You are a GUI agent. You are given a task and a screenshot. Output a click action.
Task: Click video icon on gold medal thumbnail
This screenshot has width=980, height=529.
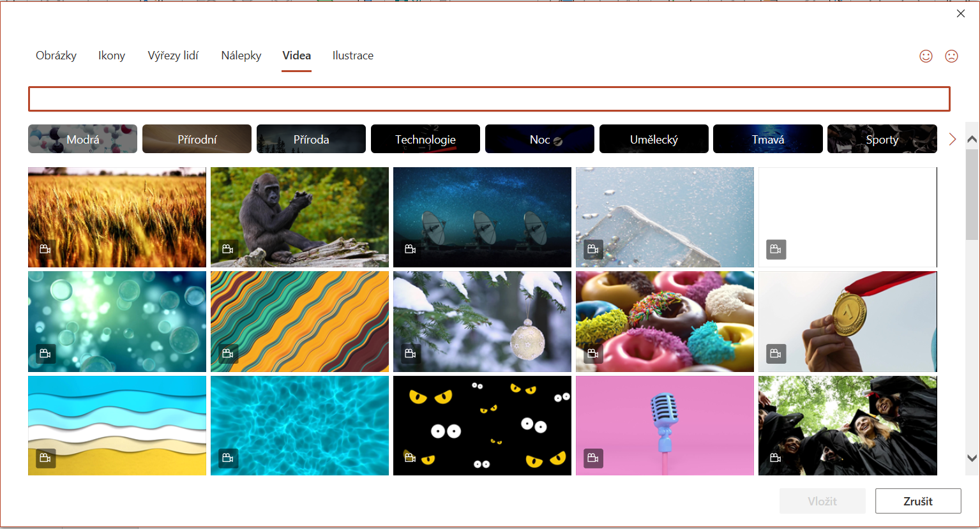pyautogui.click(x=776, y=353)
